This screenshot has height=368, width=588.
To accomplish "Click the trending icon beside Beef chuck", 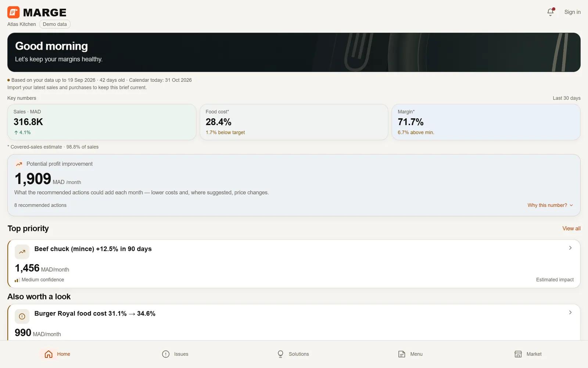I will tap(22, 252).
